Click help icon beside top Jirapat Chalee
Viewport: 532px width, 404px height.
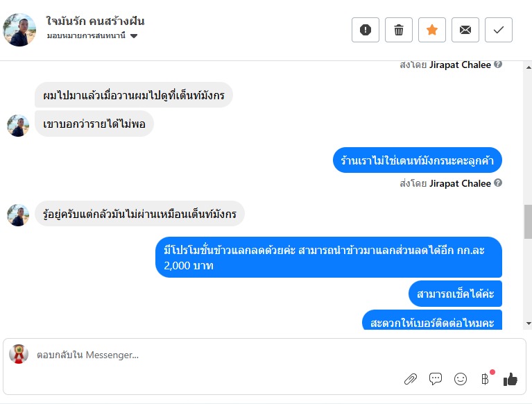pyautogui.click(x=498, y=65)
